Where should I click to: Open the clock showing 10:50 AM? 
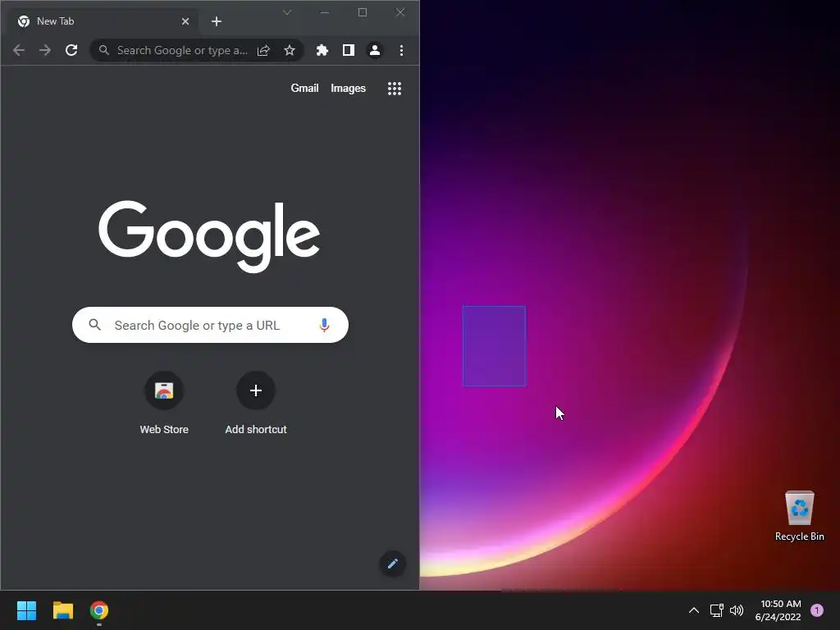coord(778,610)
